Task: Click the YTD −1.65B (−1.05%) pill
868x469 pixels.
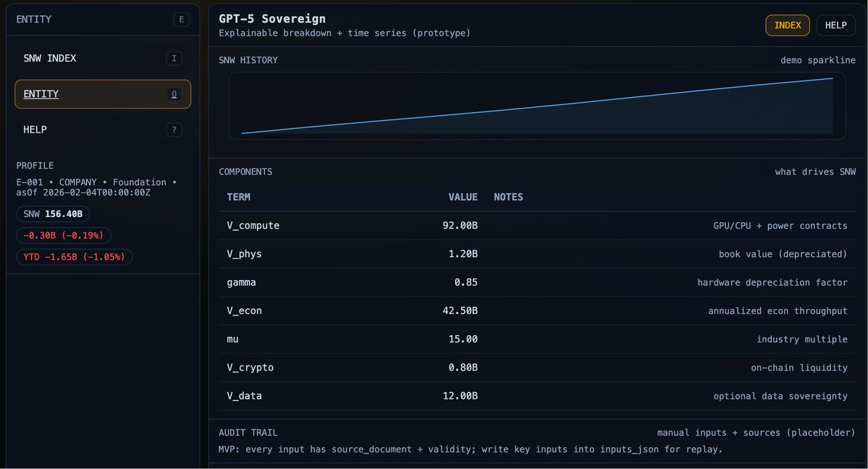Action: (x=74, y=257)
